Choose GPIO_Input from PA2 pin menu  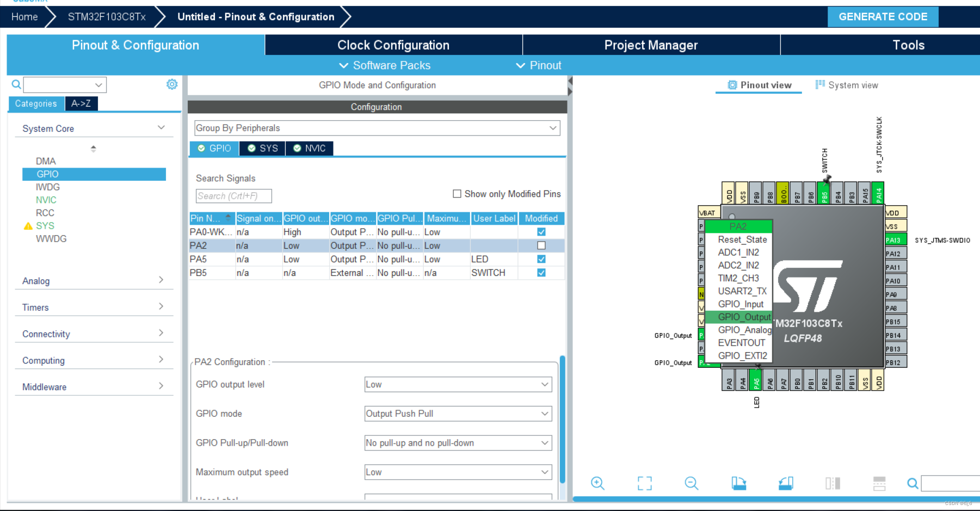pos(741,304)
